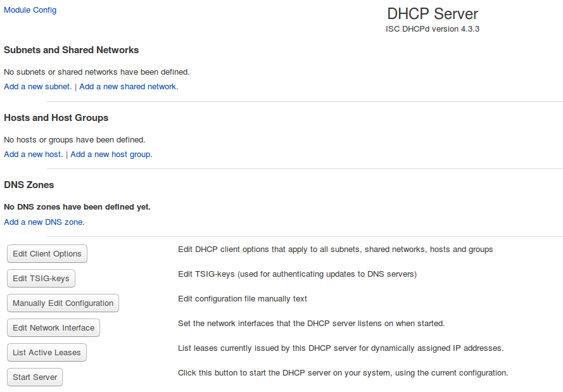Click Add a new DNS zone link
Image resolution: width=563 pixels, height=392 pixels.
tap(44, 222)
